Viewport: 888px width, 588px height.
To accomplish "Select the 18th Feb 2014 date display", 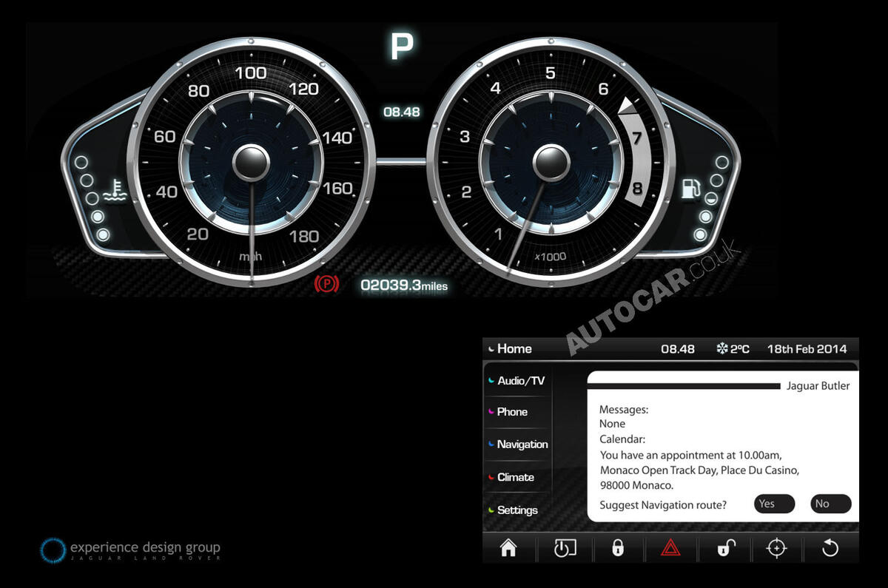I will 805,348.
